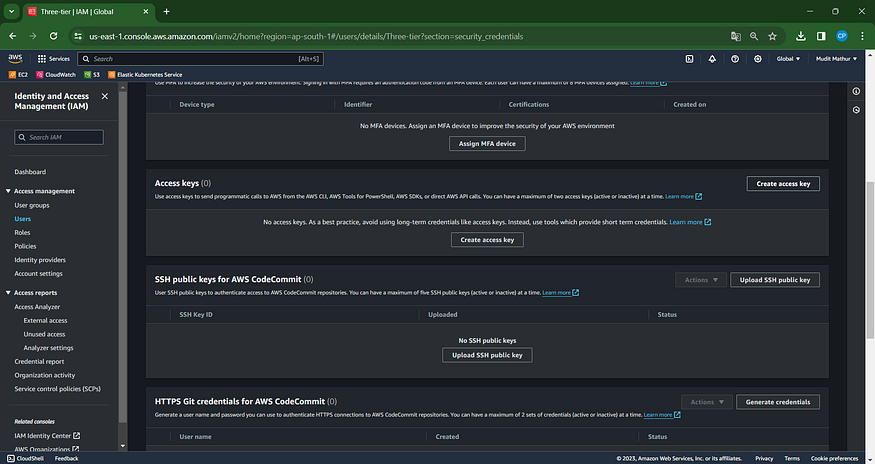Click the AWS logo home icon

(x=15, y=59)
